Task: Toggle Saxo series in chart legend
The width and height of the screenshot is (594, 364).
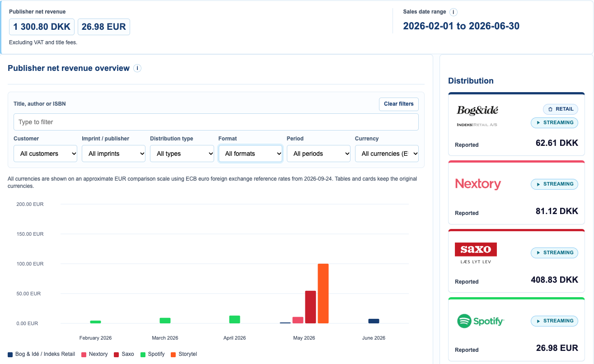Action: 124,354
